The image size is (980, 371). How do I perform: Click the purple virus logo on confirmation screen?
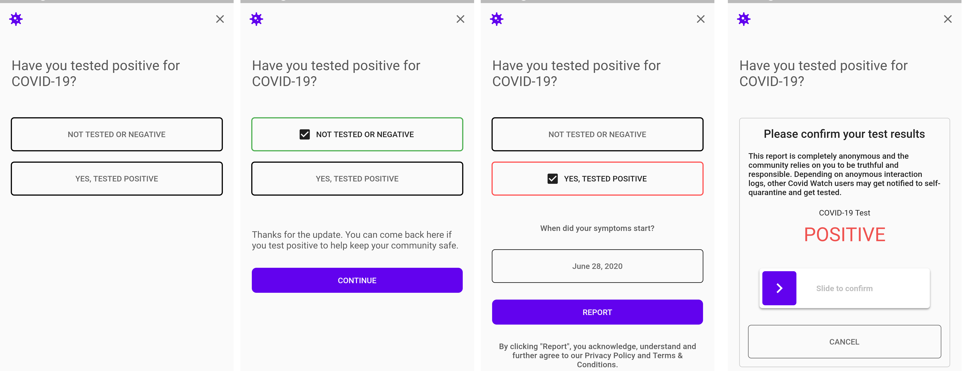pyautogui.click(x=744, y=19)
